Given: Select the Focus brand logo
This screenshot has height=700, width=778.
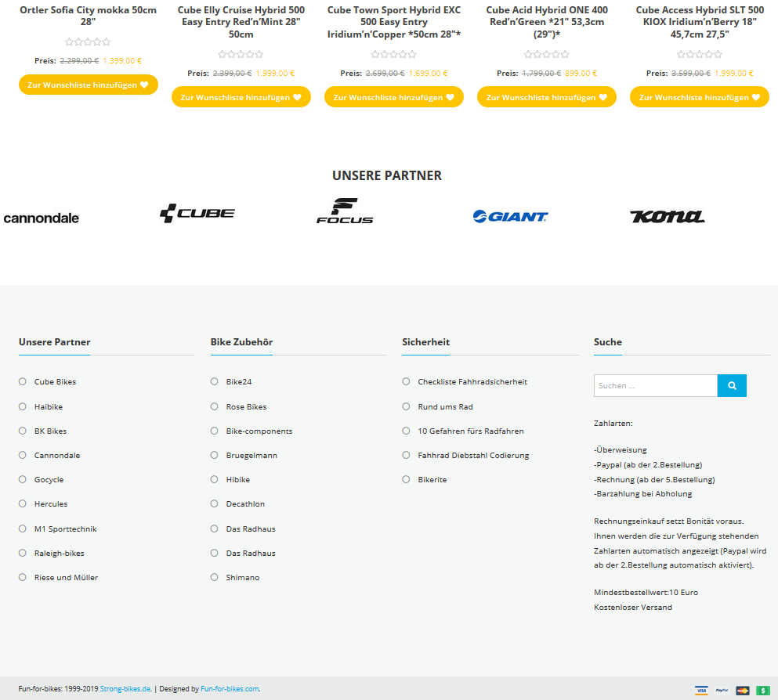Looking at the screenshot, I should pos(345,211).
